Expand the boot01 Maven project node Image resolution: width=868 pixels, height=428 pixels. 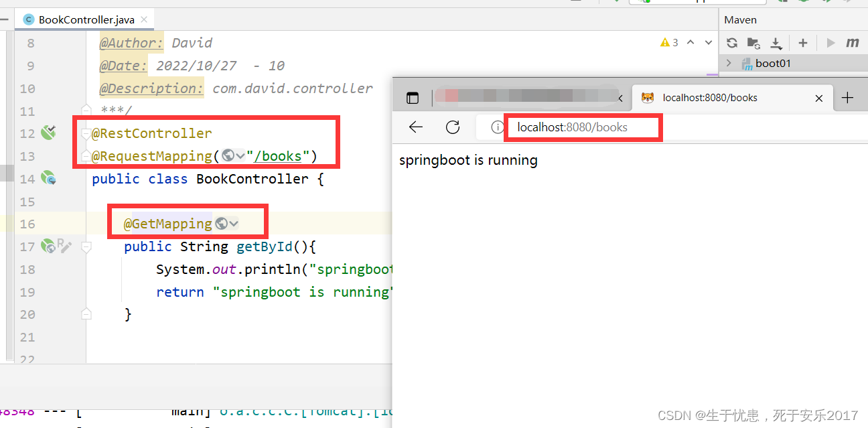pos(728,63)
